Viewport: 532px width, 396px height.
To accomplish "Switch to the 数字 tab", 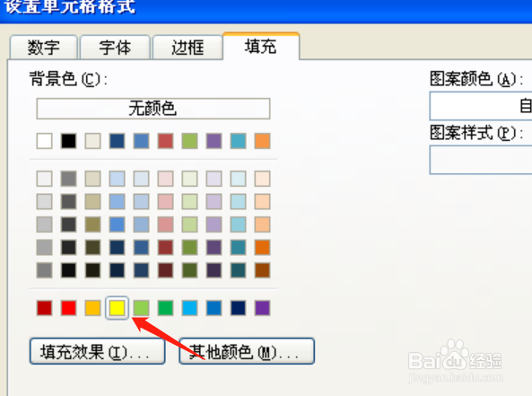I will tap(44, 48).
